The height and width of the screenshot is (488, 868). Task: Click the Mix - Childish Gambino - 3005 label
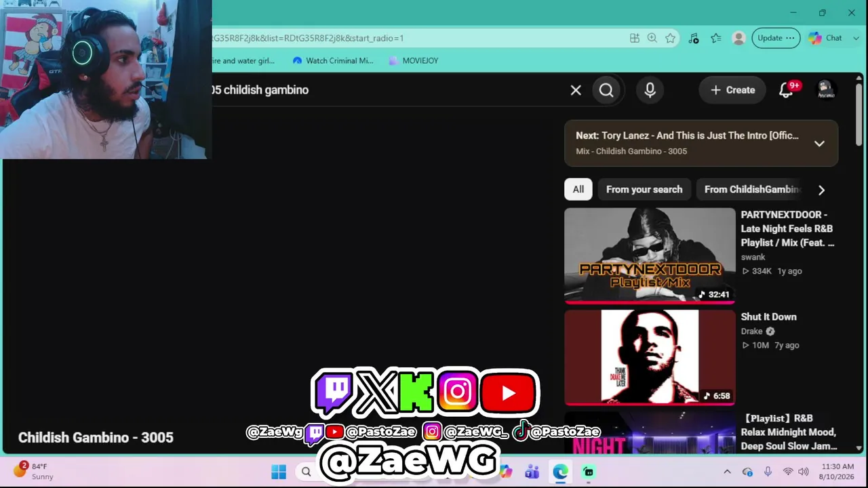(x=631, y=151)
